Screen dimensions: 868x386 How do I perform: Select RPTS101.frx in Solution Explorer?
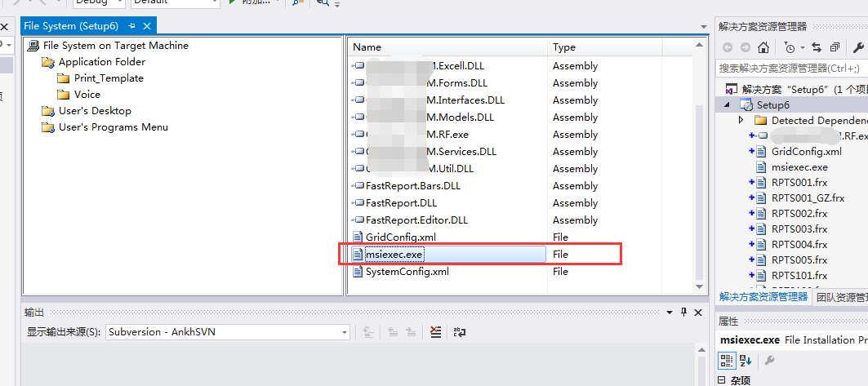[x=799, y=275]
